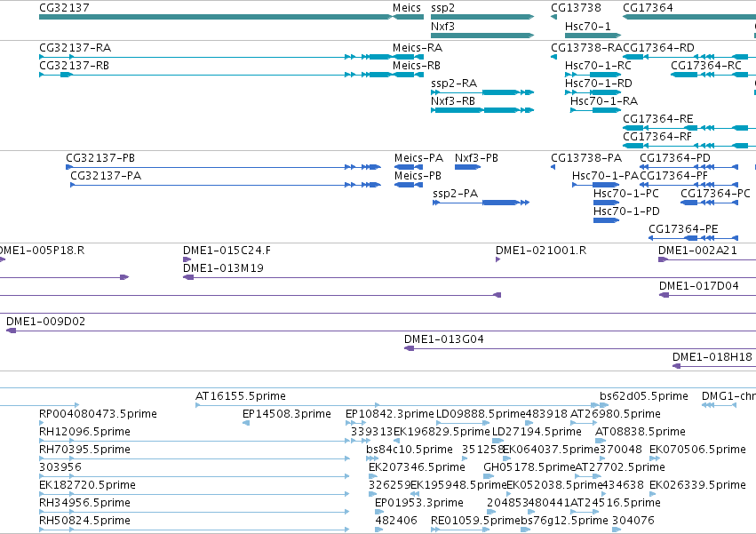
Task: Select transcript Hsc70-1-RC
Action: pos(598,65)
